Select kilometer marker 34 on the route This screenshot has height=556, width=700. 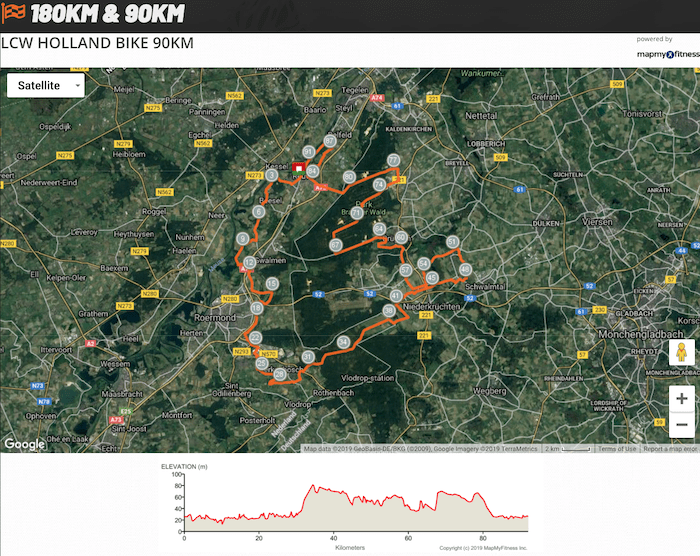tap(343, 342)
